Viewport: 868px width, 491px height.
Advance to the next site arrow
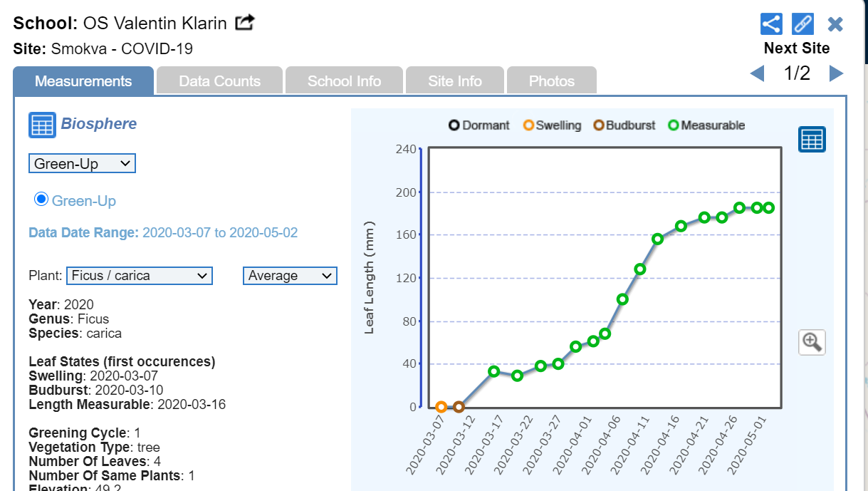point(836,73)
